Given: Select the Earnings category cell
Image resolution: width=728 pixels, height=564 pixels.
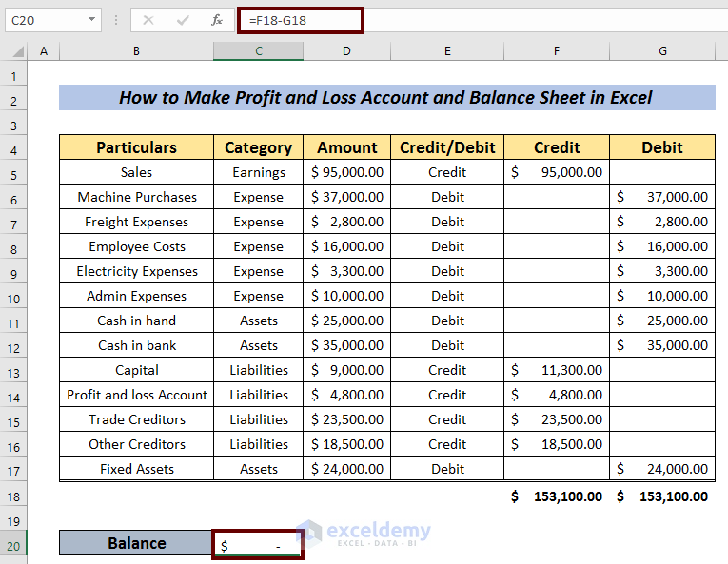Looking at the screenshot, I should (x=259, y=172).
